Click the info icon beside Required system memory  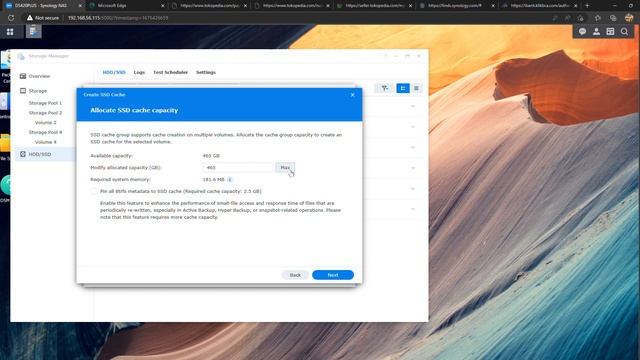[x=230, y=180]
